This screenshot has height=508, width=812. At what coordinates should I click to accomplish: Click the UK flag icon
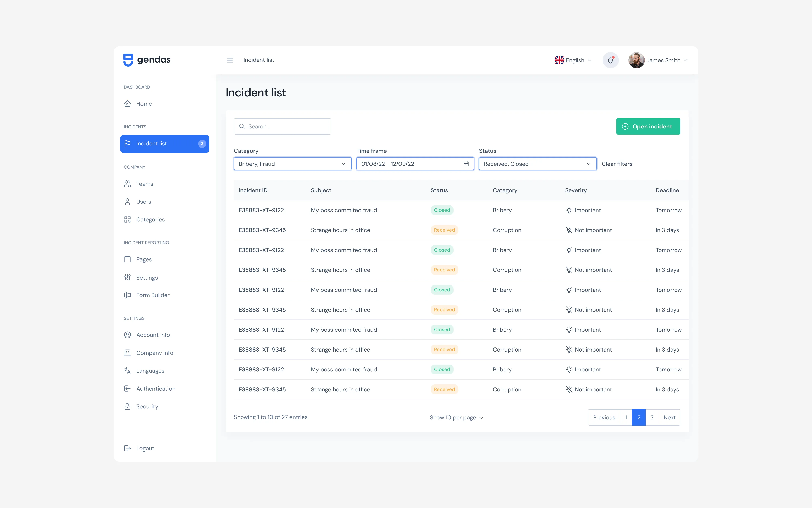(x=559, y=60)
